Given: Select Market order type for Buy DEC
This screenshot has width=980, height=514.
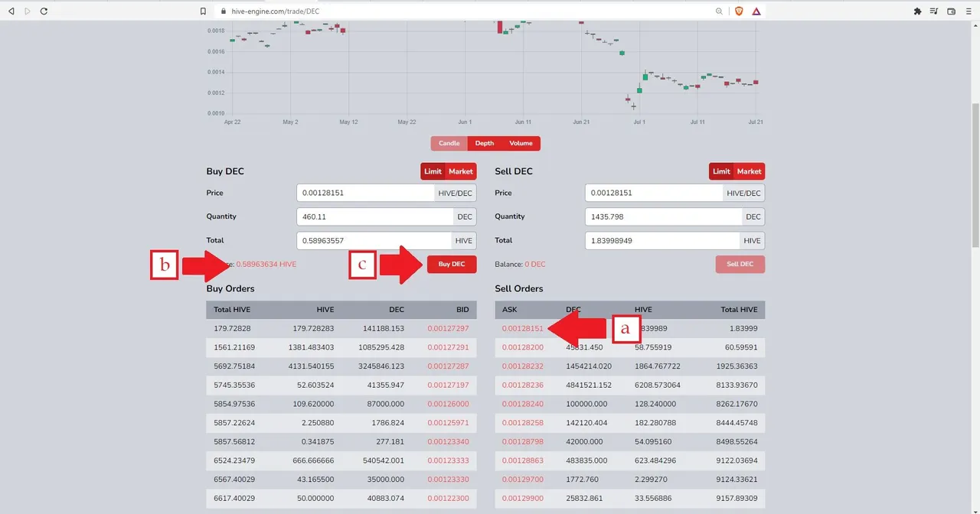Looking at the screenshot, I should (461, 171).
